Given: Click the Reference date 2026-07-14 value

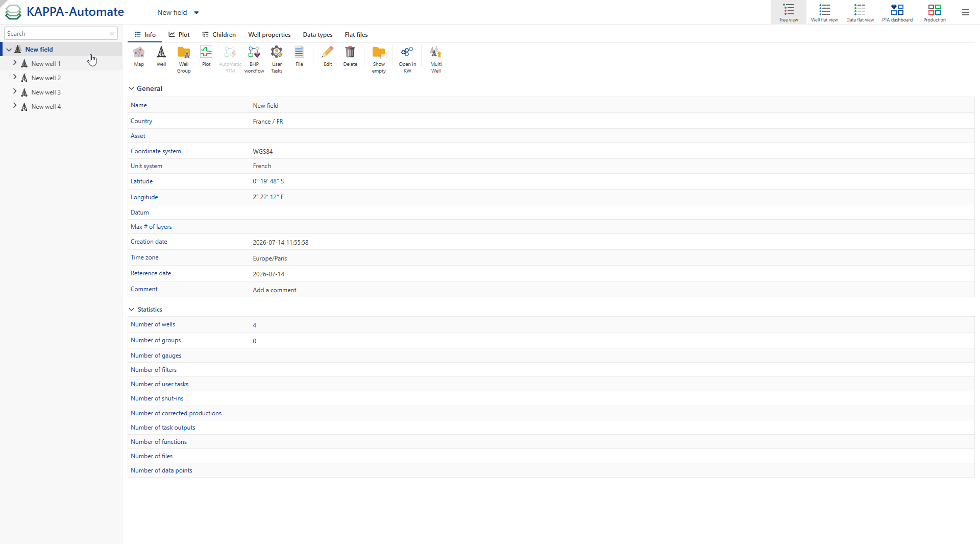Looking at the screenshot, I should coord(268,274).
